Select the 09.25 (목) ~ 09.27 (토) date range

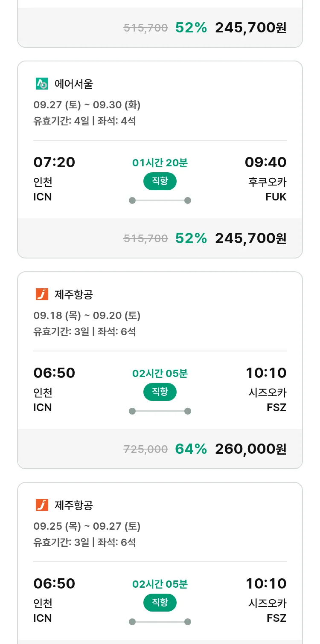pos(87,526)
